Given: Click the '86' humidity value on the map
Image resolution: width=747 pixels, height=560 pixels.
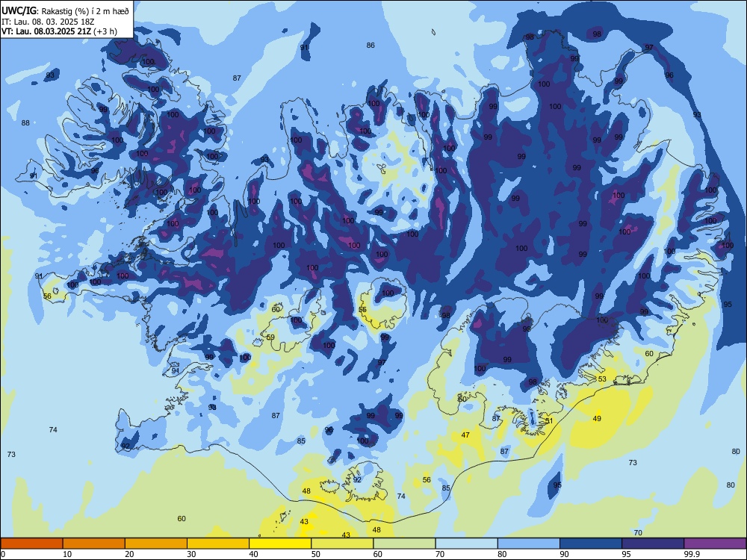Looking at the screenshot, I should coord(371,46).
